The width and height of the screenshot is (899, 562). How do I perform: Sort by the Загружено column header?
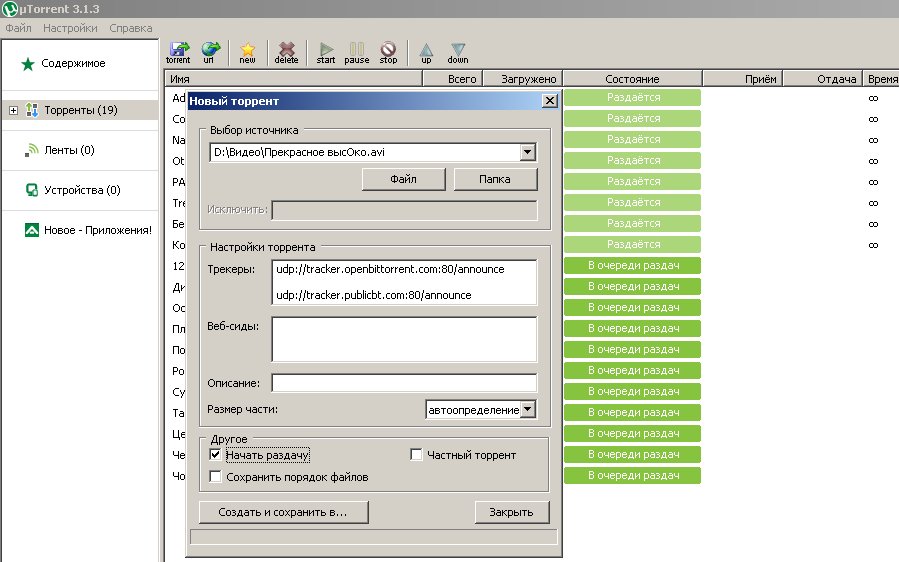tap(523, 79)
